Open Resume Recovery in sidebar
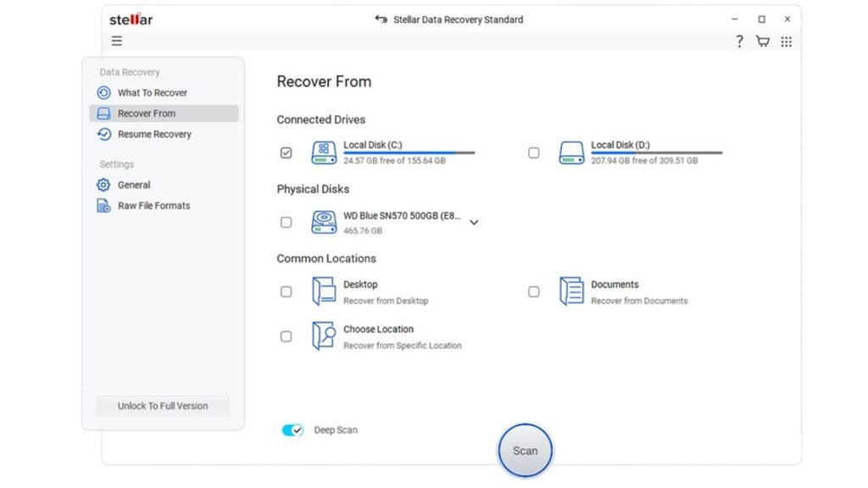 click(x=153, y=134)
